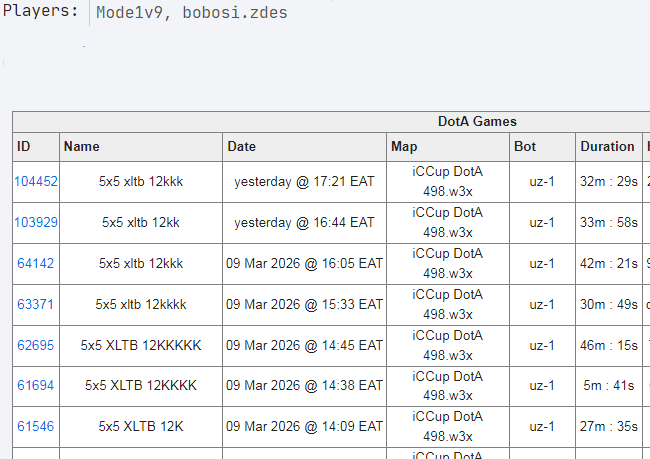Open game ID 61546 link
650x459 pixels.
click(36, 426)
